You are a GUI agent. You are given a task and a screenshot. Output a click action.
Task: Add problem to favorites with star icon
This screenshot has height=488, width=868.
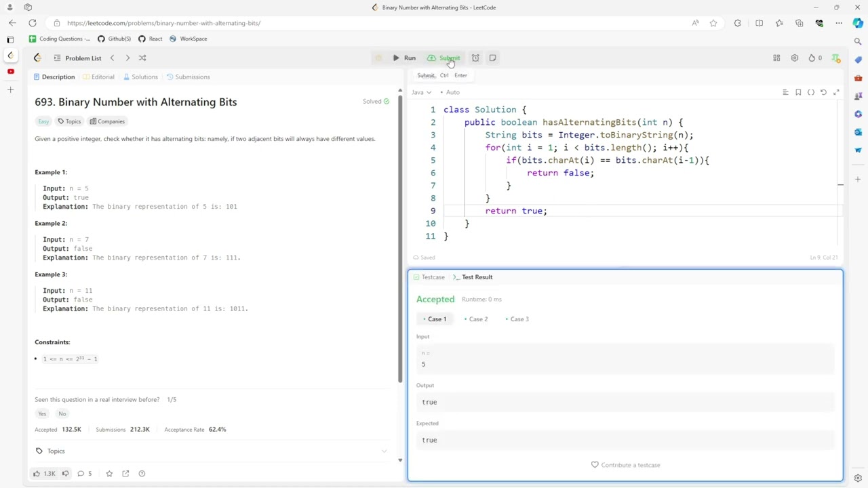pyautogui.click(x=109, y=473)
